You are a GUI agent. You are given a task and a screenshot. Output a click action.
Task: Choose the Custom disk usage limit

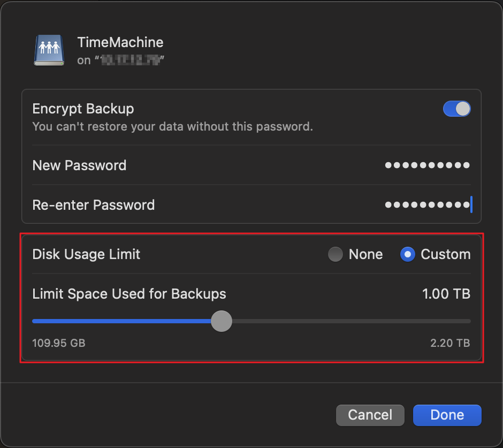coord(408,254)
